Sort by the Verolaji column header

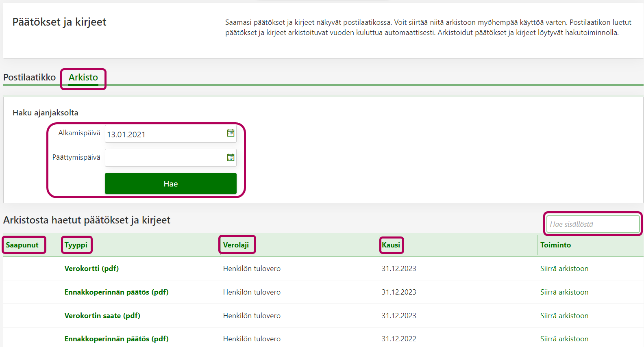point(236,245)
